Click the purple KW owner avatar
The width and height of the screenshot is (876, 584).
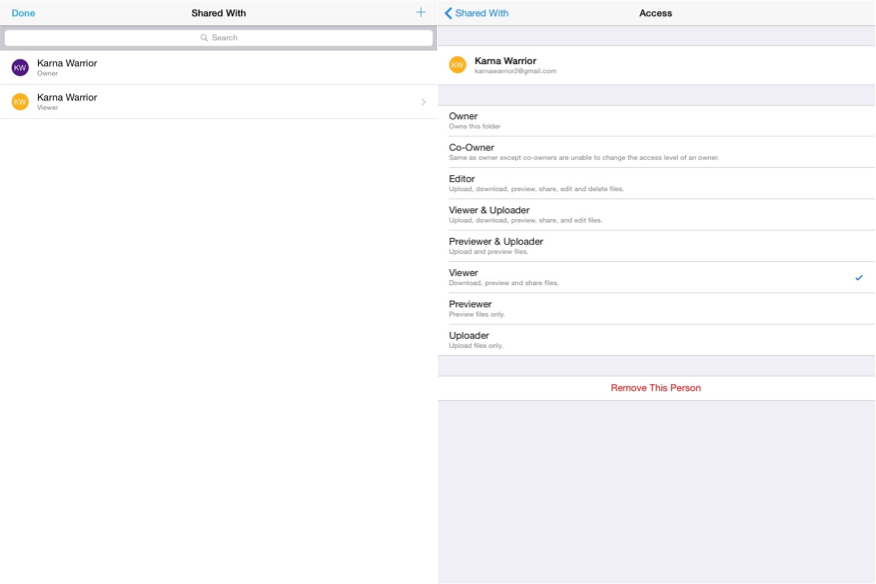click(20, 67)
